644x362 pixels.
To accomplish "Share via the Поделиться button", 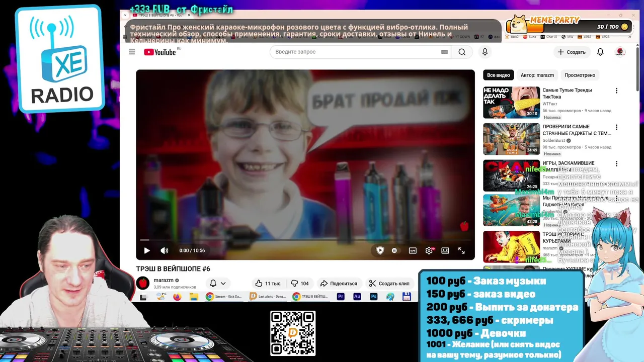I will click(339, 283).
